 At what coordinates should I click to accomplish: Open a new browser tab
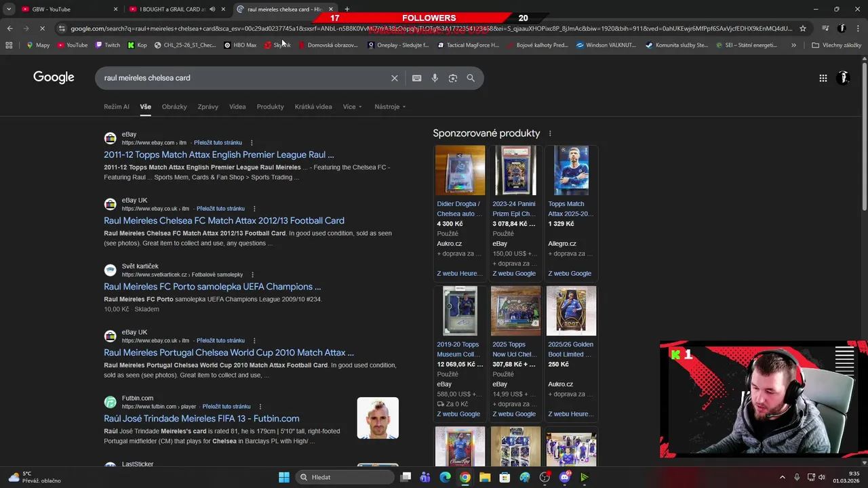point(347,9)
